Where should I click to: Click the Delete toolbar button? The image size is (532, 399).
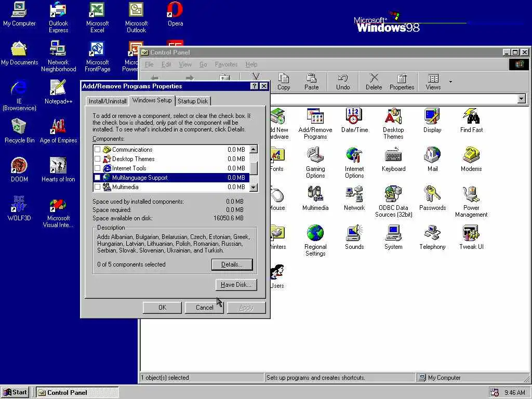(374, 82)
